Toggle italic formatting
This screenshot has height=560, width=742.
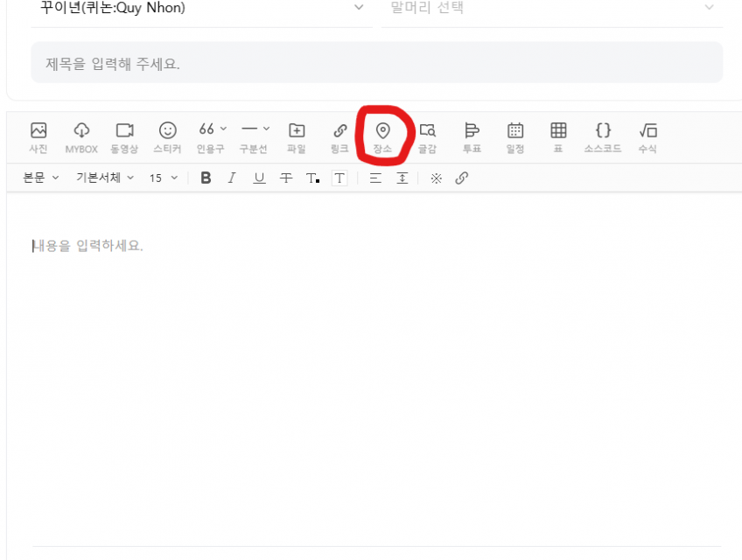click(232, 178)
